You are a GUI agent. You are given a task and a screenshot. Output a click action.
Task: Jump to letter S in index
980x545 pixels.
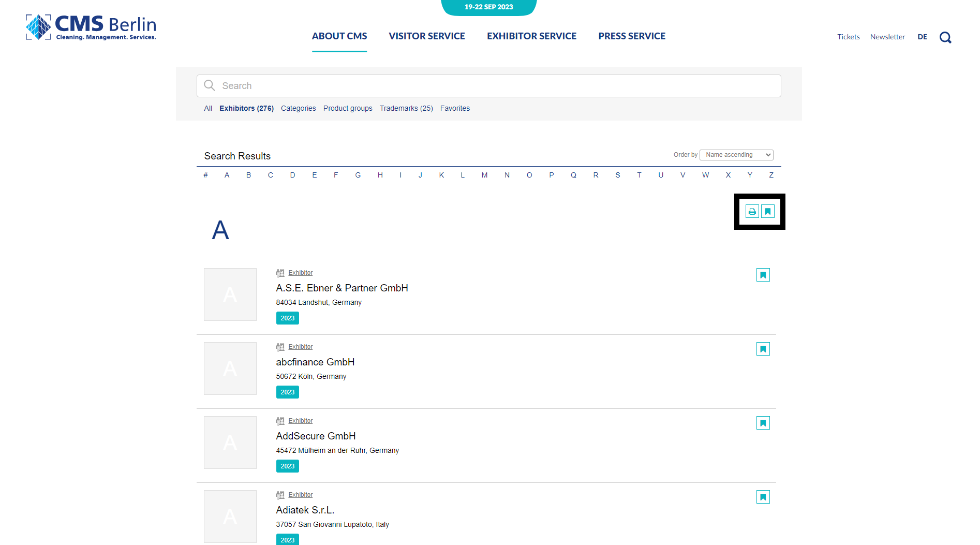coord(618,175)
